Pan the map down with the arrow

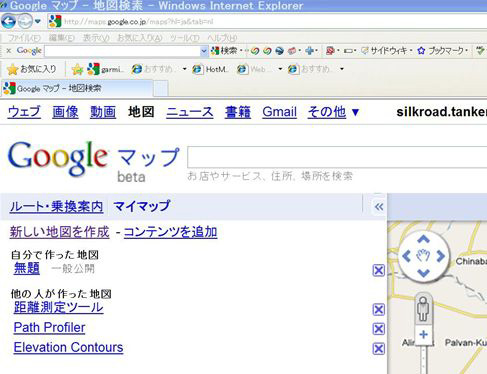coord(423,273)
